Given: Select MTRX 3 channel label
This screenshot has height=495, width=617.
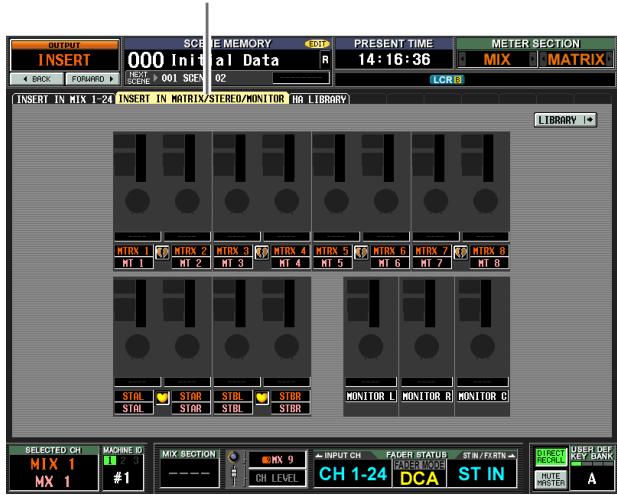Looking at the screenshot, I should tap(233, 251).
